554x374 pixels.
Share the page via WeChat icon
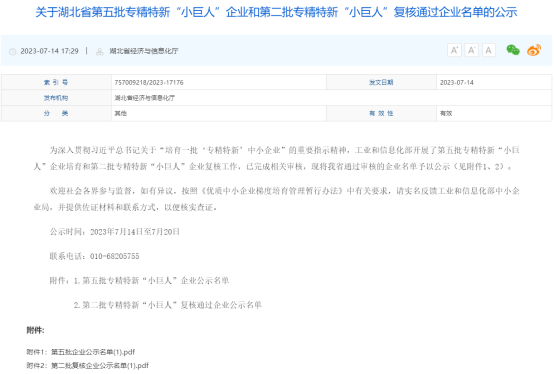point(513,50)
